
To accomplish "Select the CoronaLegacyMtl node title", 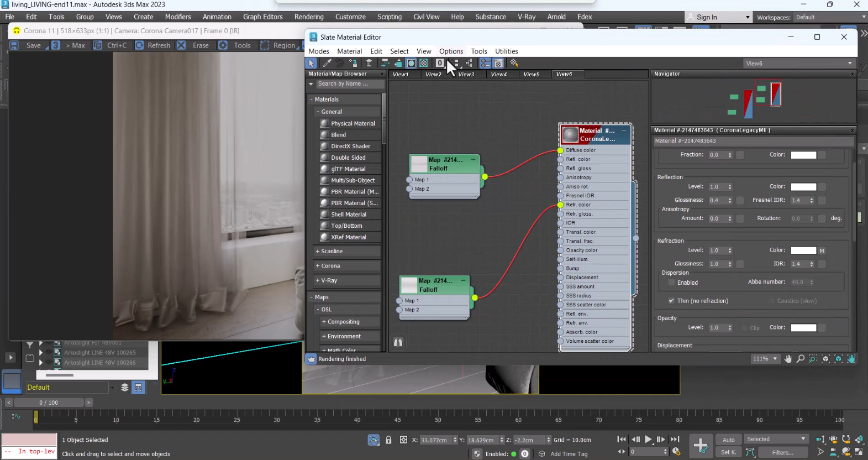I will (596, 135).
